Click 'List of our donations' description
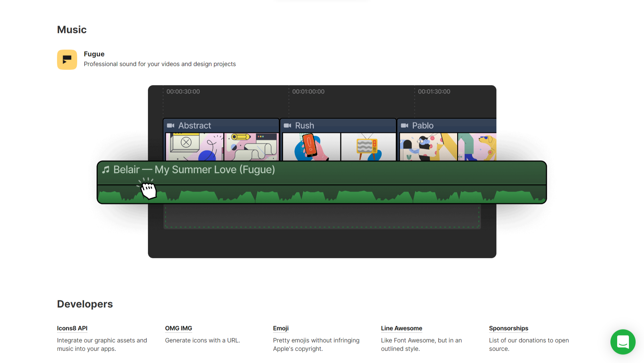Image resolution: width=644 pixels, height=363 pixels. click(x=529, y=345)
